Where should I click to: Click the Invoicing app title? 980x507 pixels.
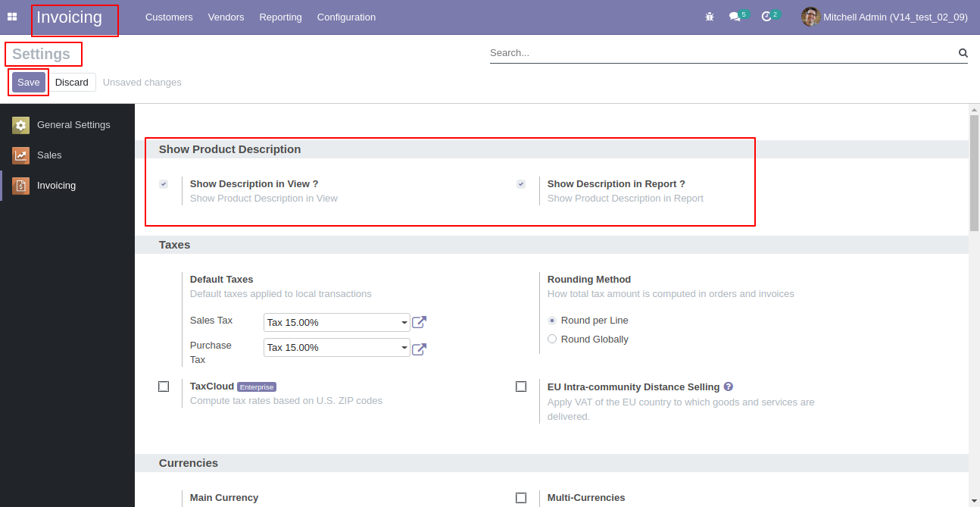[x=69, y=17]
